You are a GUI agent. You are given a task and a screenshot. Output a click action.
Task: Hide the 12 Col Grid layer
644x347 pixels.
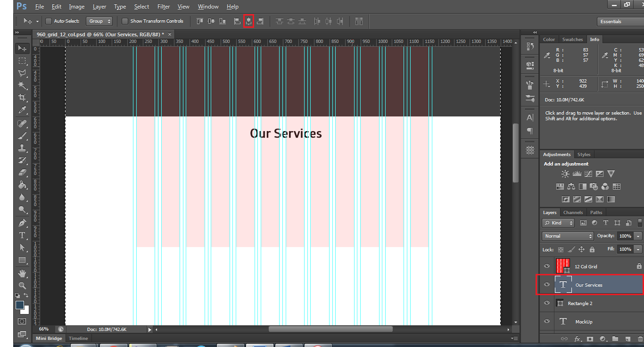(547, 266)
